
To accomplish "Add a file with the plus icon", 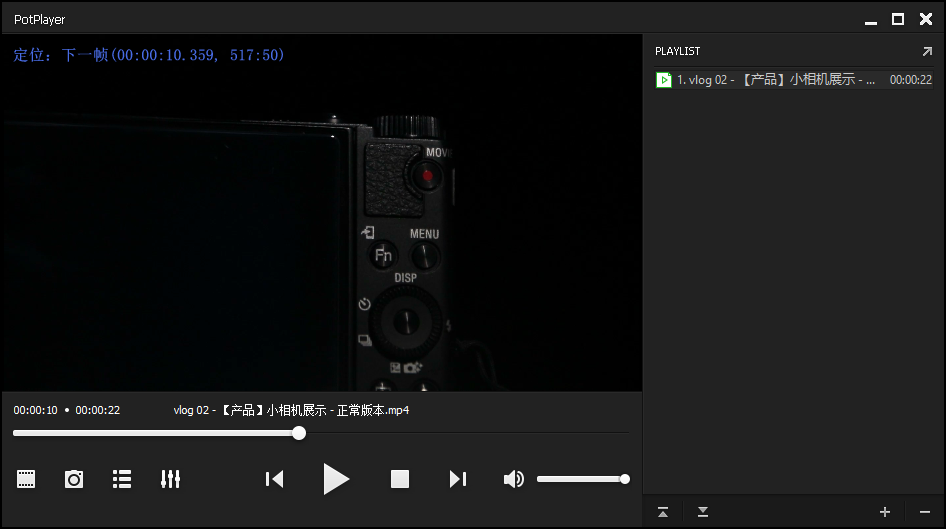I will coord(884,512).
